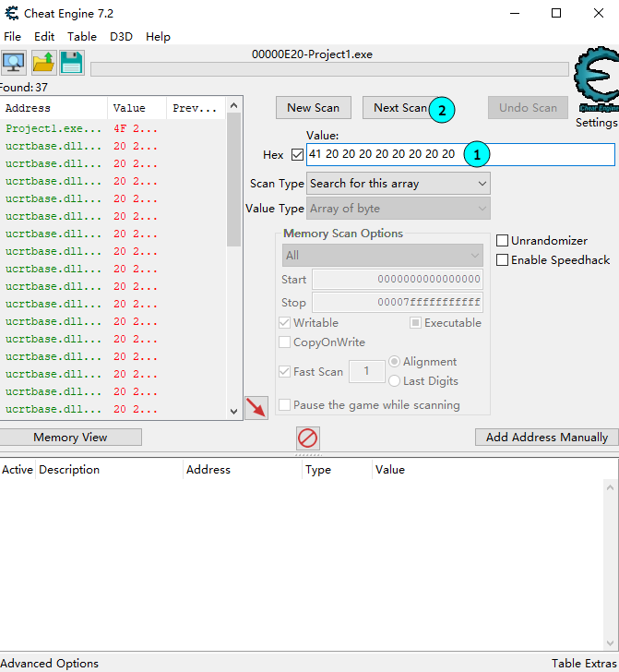
Task: Click the Undo Scan button
Action: pyautogui.click(x=528, y=108)
